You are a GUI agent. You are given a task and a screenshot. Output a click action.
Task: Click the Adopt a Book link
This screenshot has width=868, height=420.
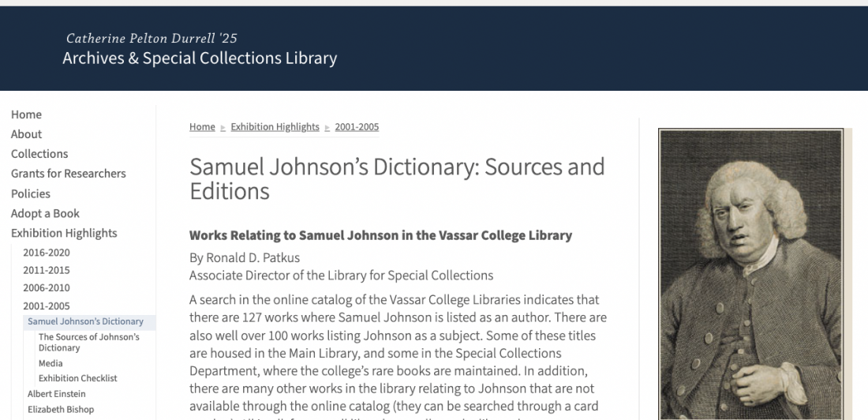coord(45,213)
